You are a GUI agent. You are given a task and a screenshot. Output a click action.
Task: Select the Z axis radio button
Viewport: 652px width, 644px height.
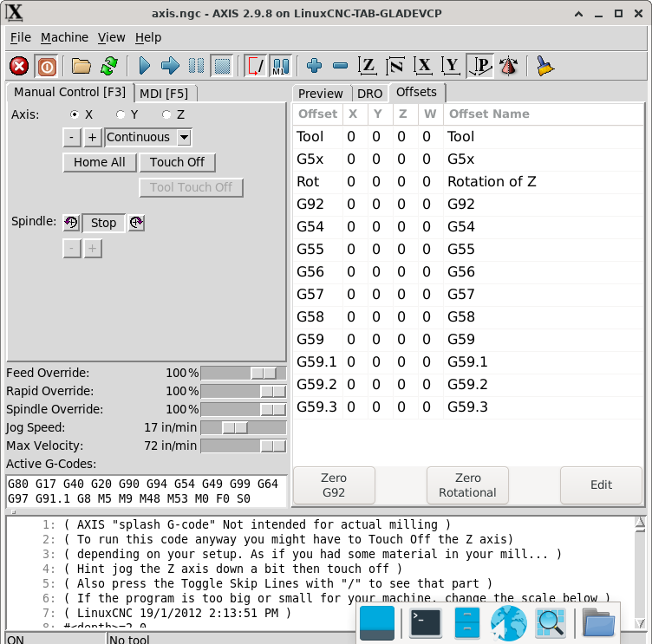[x=166, y=114]
